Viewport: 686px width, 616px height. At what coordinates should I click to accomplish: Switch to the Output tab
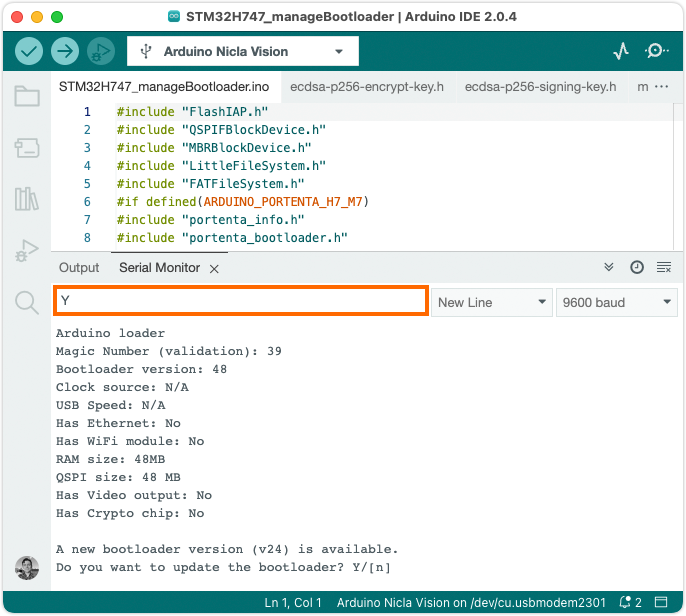pyautogui.click(x=79, y=267)
